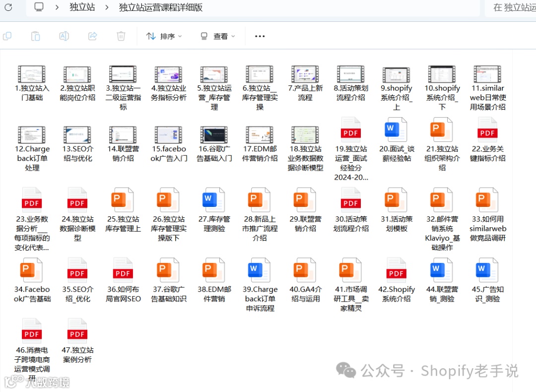
Task: Click the See more (...) toolbar menu
Action: [260, 36]
